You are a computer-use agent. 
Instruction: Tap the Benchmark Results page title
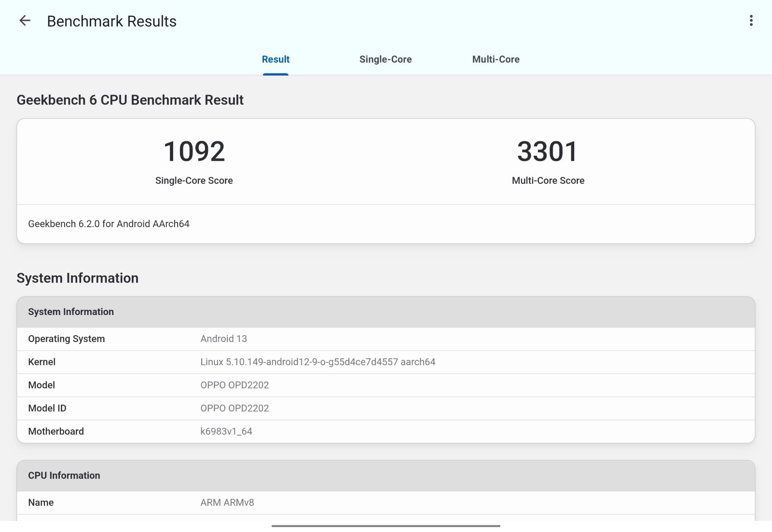click(111, 21)
